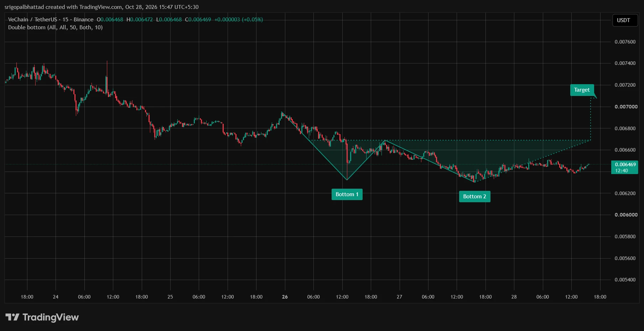Screen dimensions: 644x331
Task: Select the Bottom 1 label
Action: pos(347,194)
